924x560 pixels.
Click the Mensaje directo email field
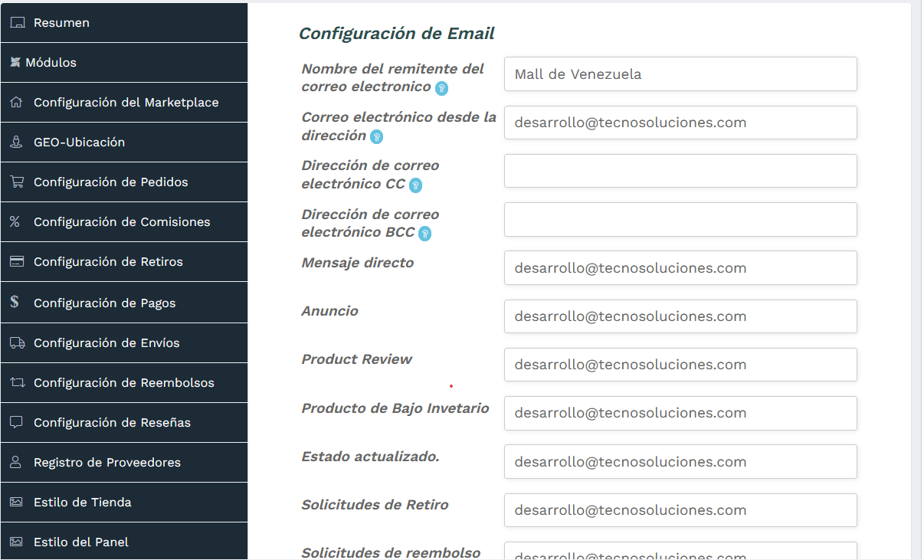[x=680, y=267]
